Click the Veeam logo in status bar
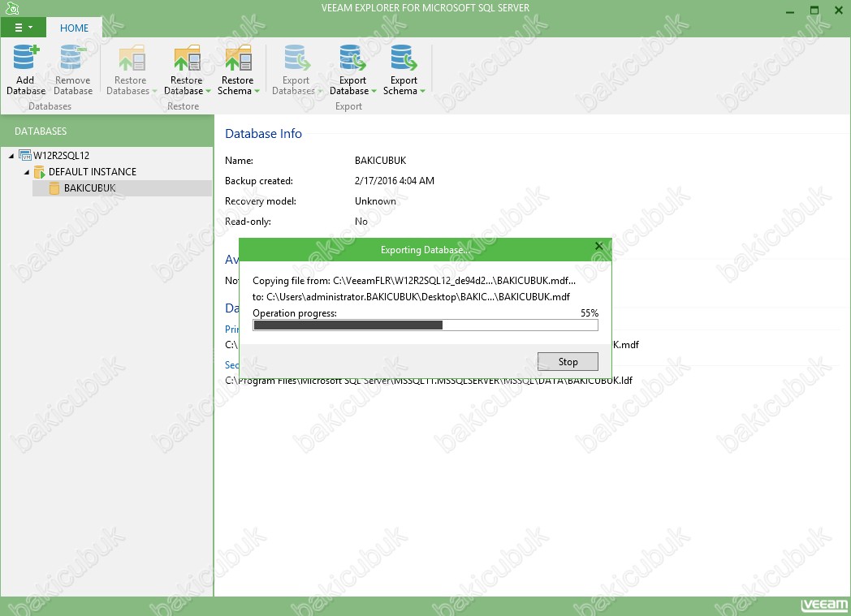 click(824, 605)
